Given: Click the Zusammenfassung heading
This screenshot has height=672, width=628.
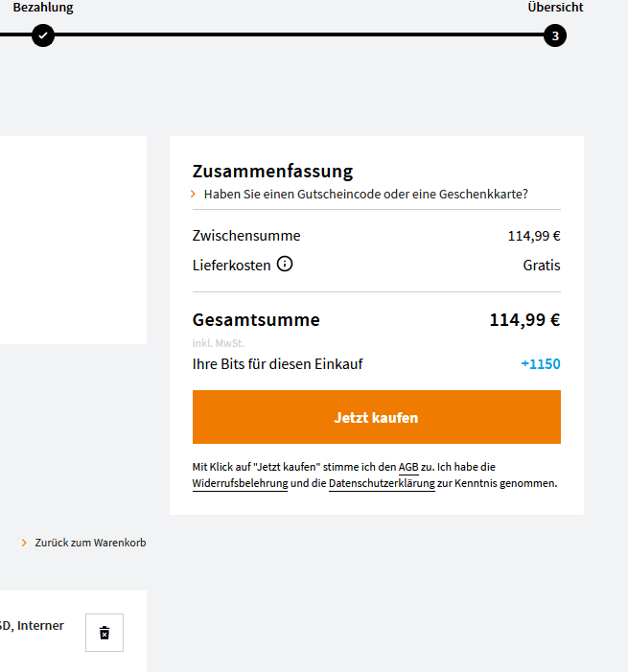Looking at the screenshot, I should 272,171.
